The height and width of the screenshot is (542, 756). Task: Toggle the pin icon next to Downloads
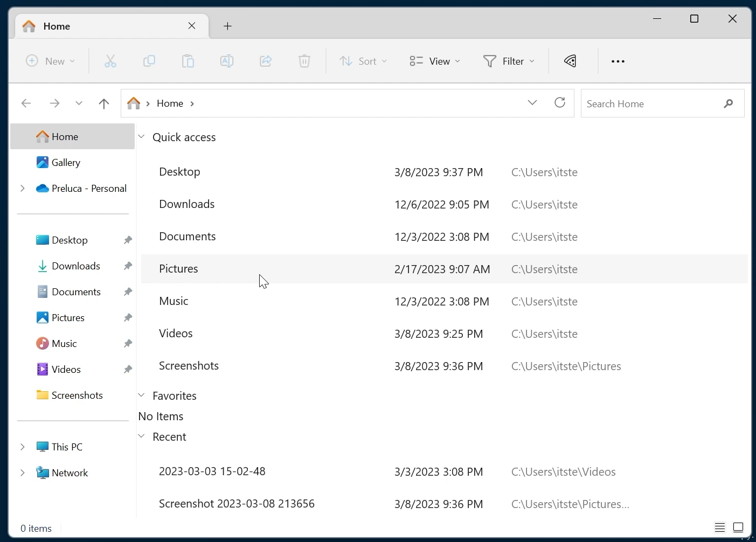point(127,266)
